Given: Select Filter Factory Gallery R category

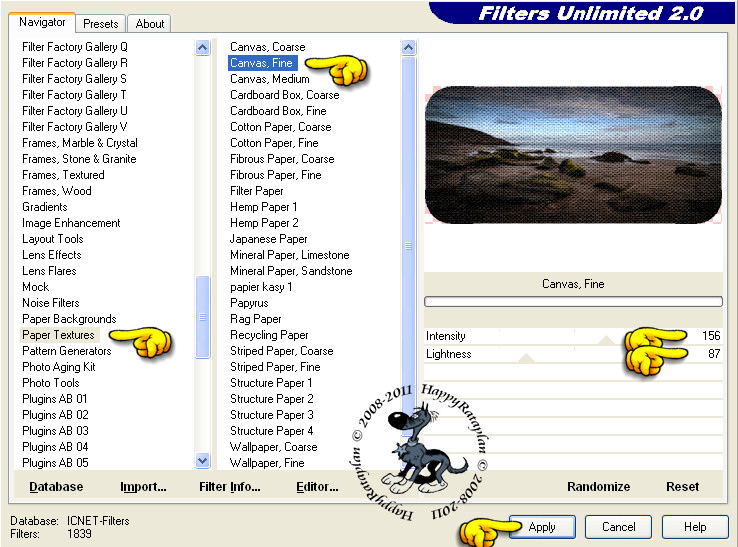Looking at the screenshot, I should (75, 63).
